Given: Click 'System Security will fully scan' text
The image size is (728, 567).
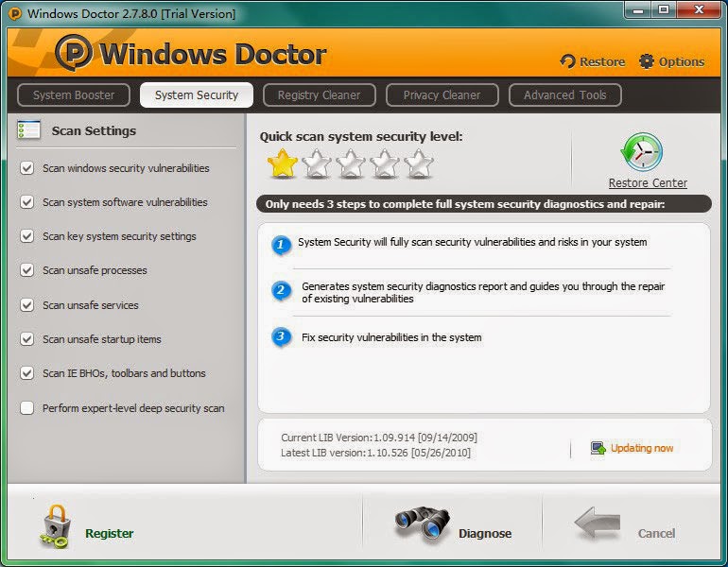Looking at the screenshot, I should [472, 242].
